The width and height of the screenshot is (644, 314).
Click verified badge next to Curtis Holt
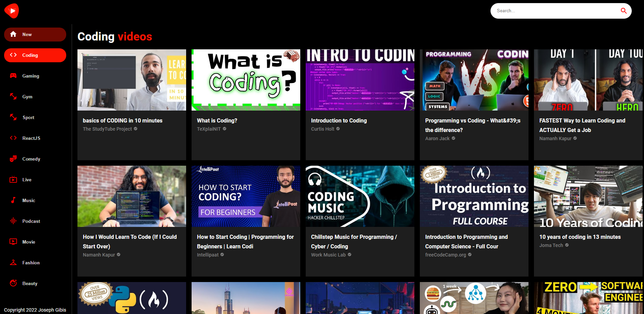tap(338, 129)
